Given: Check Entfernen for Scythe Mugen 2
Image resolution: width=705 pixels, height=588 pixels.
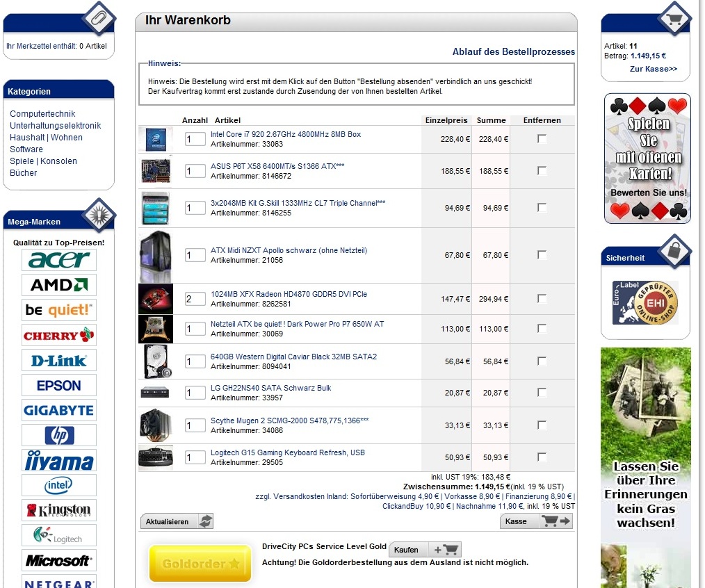Looking at the screenshot, I should (x=542, y=425).
